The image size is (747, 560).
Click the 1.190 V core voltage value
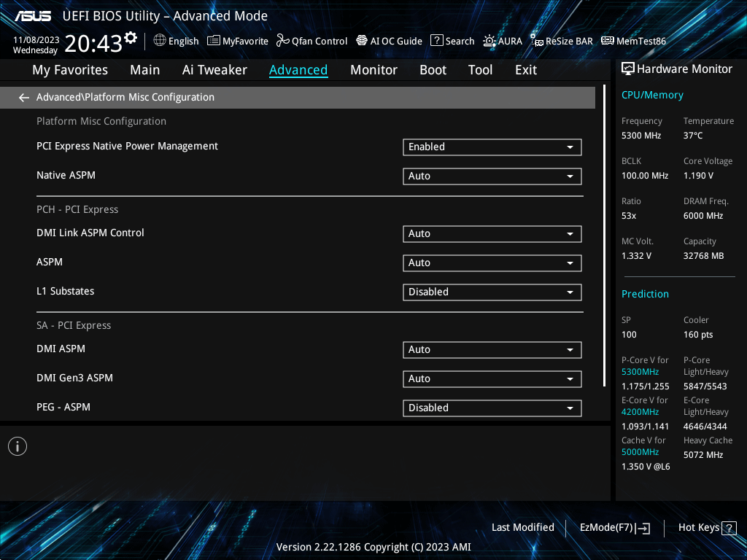[698, 176]
